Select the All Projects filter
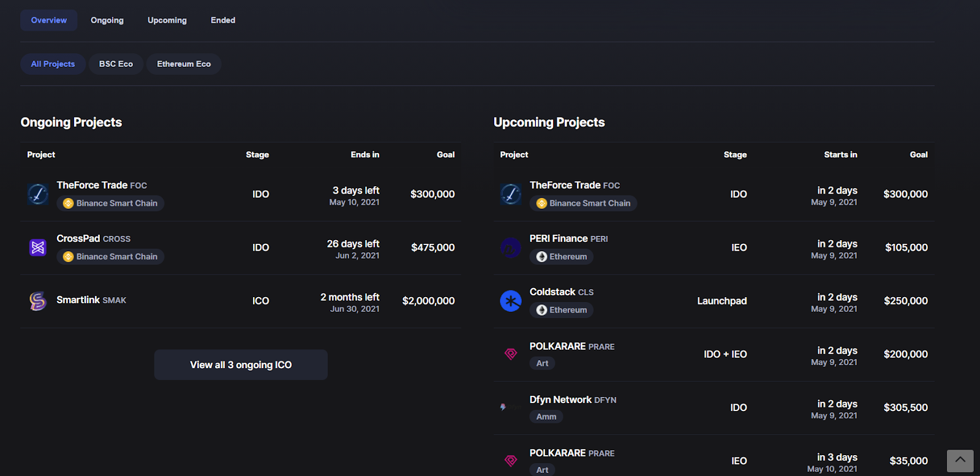The height and width of the screenshot is (476, 980). point(53,64)
